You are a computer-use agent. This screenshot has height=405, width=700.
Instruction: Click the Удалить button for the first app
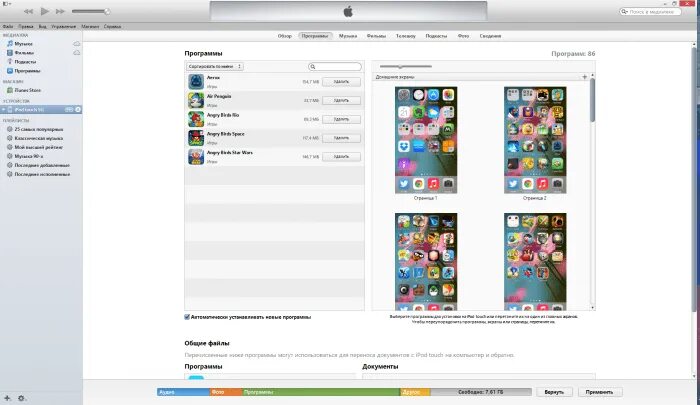[341, 82]
